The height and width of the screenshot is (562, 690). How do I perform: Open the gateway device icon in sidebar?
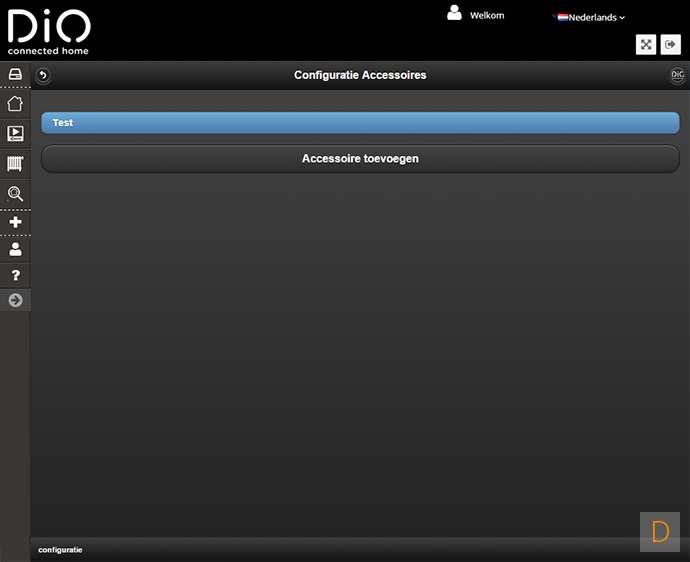coord(15,74)
